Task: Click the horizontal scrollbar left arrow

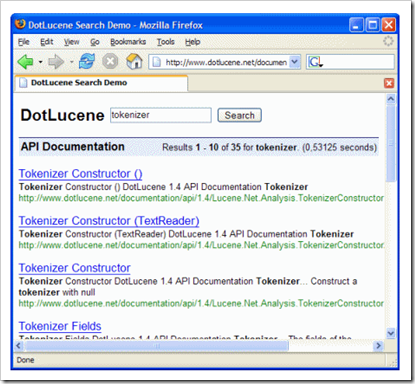Action: [19, 346]
